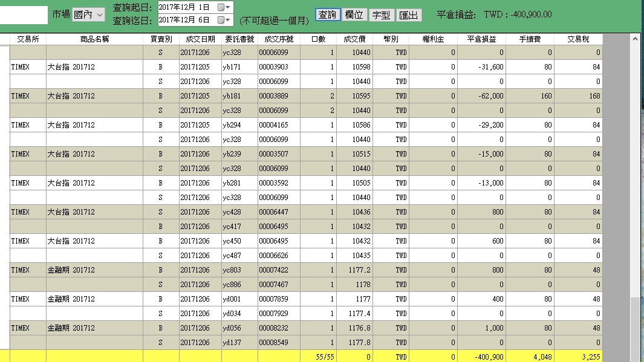Viewport: 644px width, 362px height.
Task: Select the order number yc450 cell
Action: (239, 241)
